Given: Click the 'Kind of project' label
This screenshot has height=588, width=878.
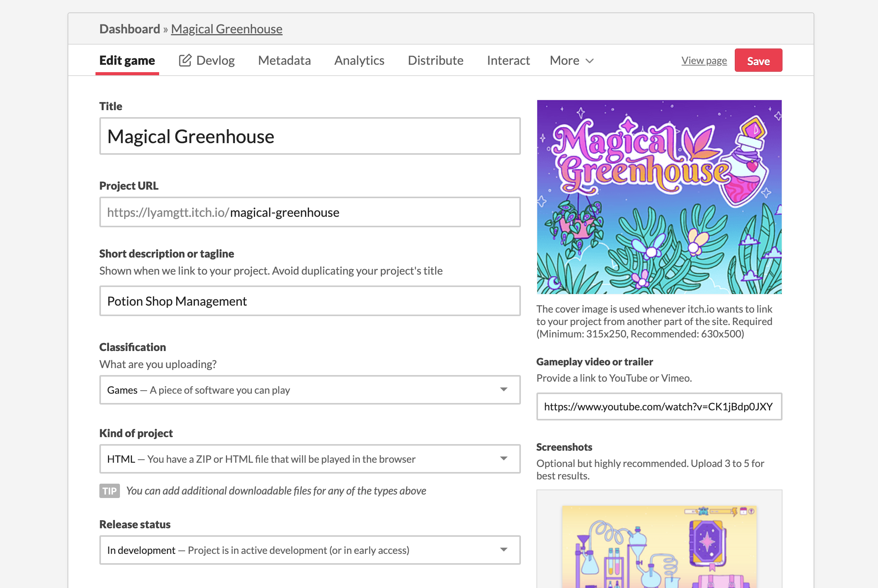Looking at the screenshot, I should tap(136, 433).
